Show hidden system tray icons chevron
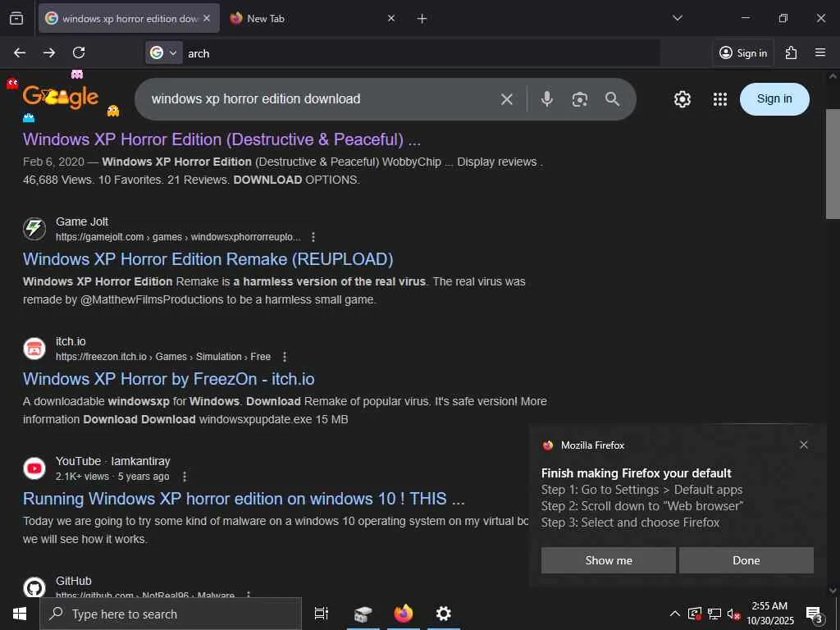The width and height of the screenshot is (840, 630). pyautogui.click(x=675, y=614)
